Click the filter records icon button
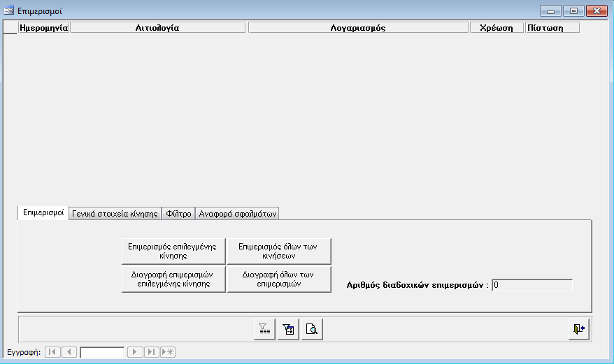 coord(264,329)
